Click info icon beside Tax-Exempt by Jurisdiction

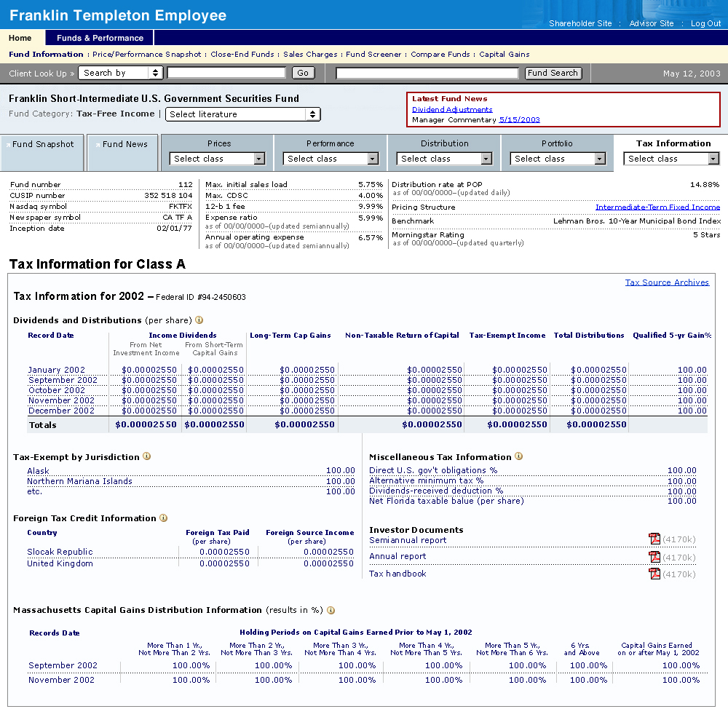coord(147,456)
